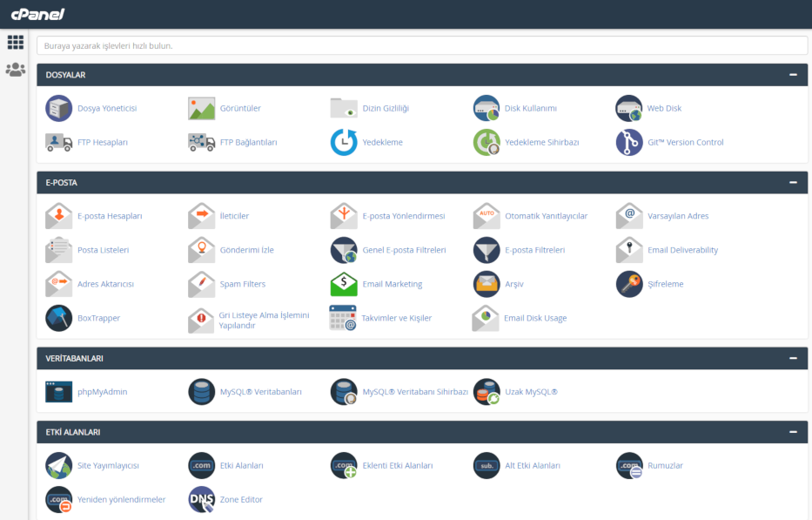Screen dimensions: 812x520
Task: Open the Genel E-posta Filtreleri icon
Action: 344,250
